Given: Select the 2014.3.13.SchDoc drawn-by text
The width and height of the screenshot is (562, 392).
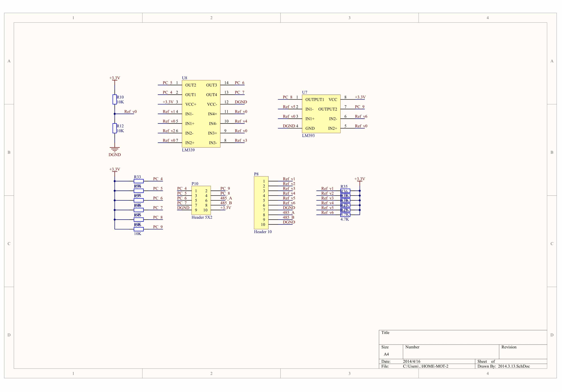Looking at the screenshot, I should (514, 366).
